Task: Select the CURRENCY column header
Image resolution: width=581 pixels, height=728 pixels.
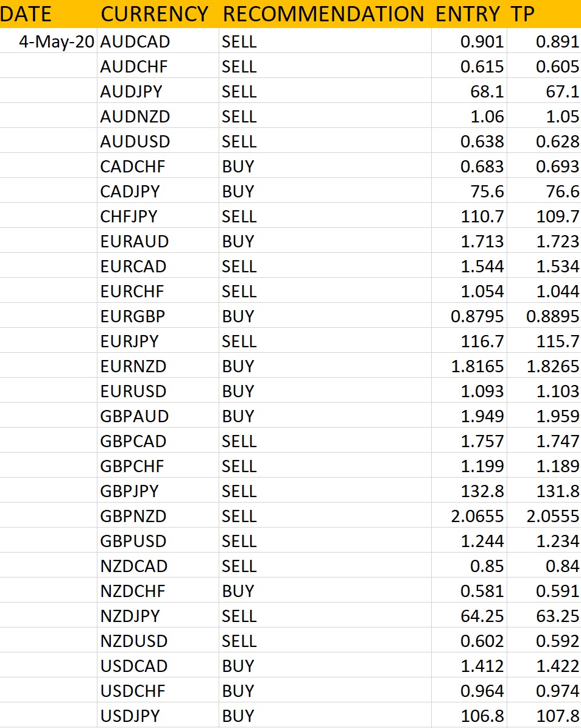Action: [155, 14]
